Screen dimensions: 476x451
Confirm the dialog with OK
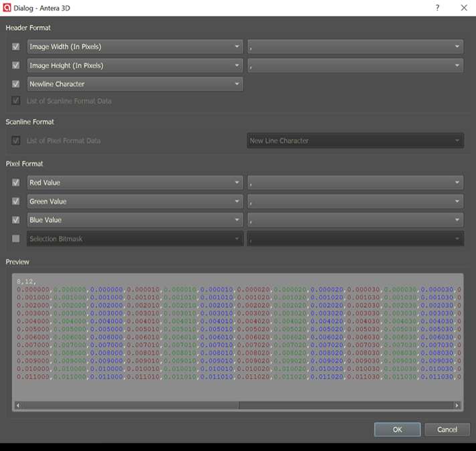(397, 430)
